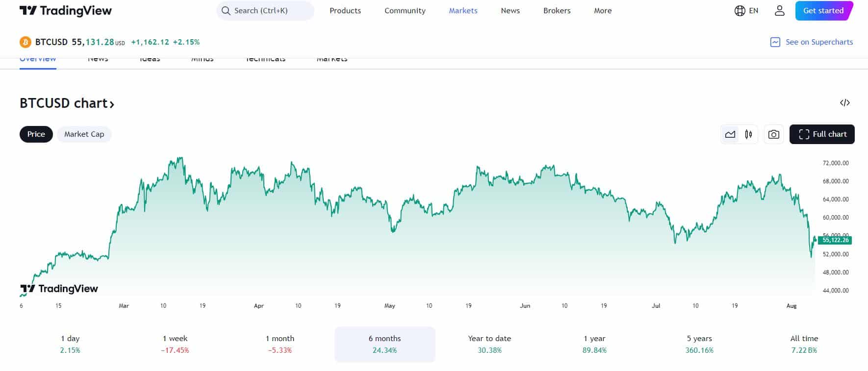The width and height of the screenshot is (868, 371).
Task: Select the All time range
Action: point(804,345)
